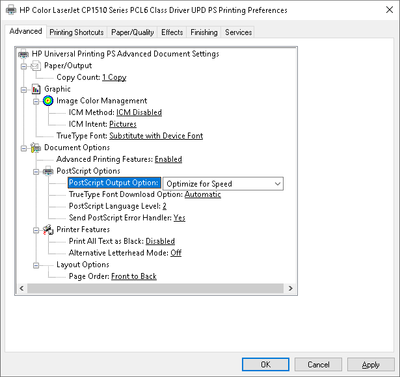Click the PostScript Language Level value 2
Screen dimensions: 400x377
[x=164, y=206]
